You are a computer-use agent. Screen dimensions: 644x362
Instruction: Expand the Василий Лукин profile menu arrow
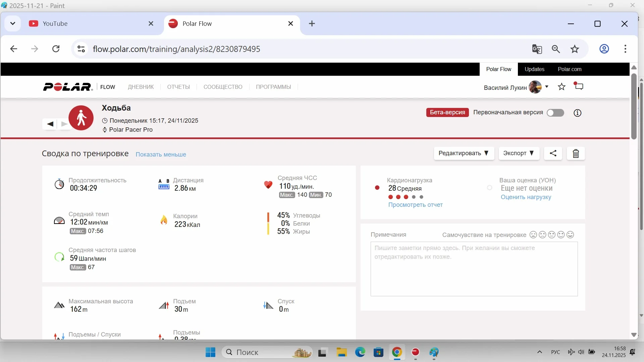(547, 87)
